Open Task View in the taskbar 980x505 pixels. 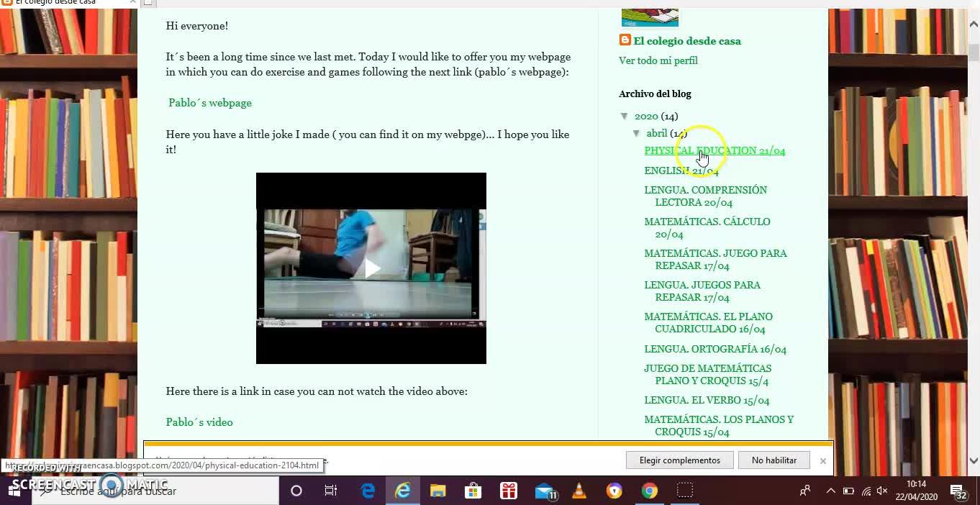pos(331,491)
